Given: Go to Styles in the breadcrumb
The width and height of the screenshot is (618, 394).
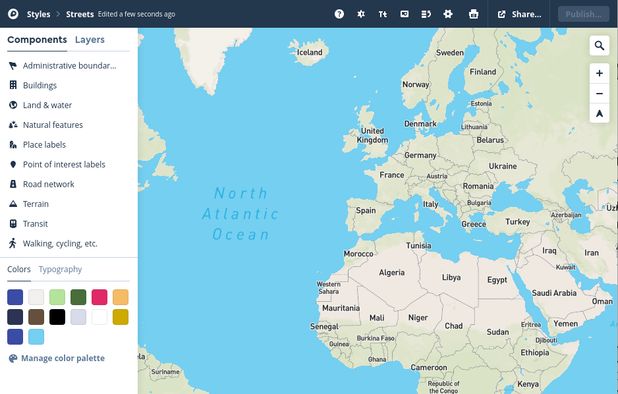Looking at the screenshot, I should (38, 14).
